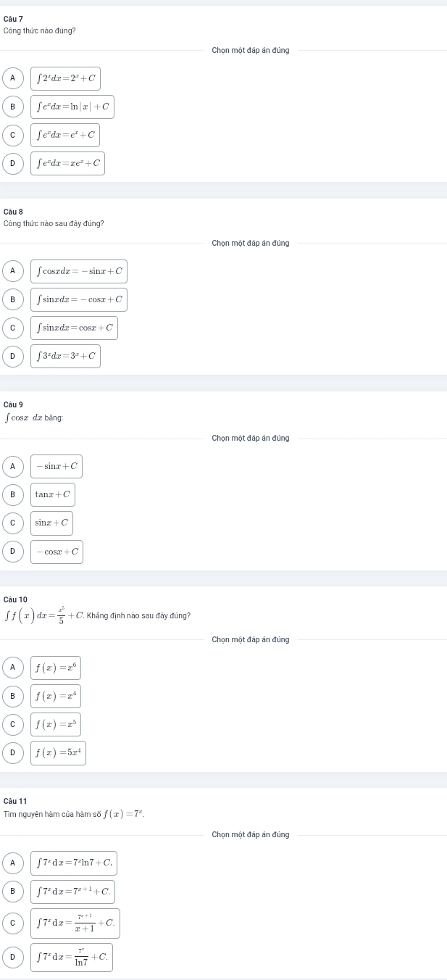Choose answer C in Câu 7
447x980 pixels.
(x=12, y=136)
